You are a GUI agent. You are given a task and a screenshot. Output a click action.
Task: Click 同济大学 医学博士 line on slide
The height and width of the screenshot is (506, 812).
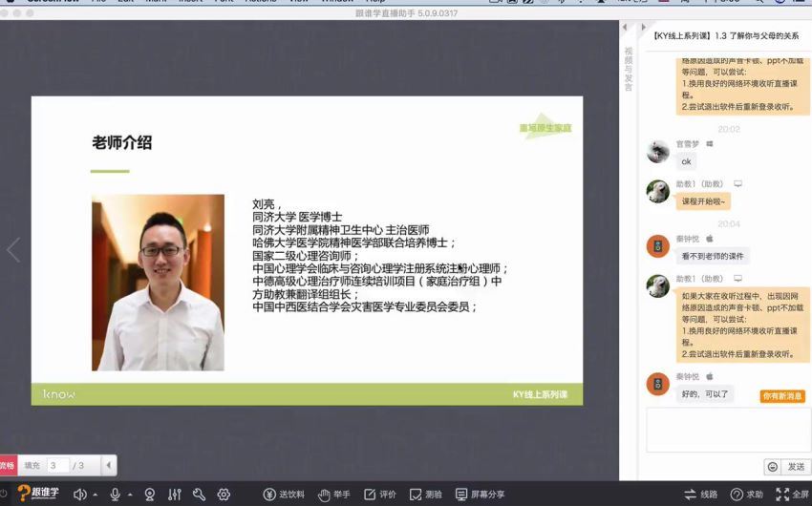pos(297,217)
